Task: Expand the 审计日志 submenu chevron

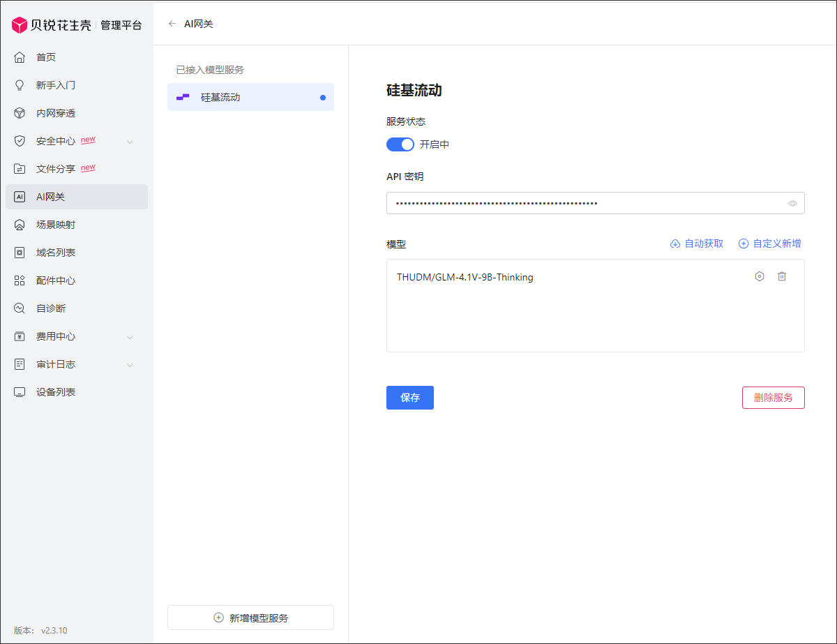Action: click(130, 365)
